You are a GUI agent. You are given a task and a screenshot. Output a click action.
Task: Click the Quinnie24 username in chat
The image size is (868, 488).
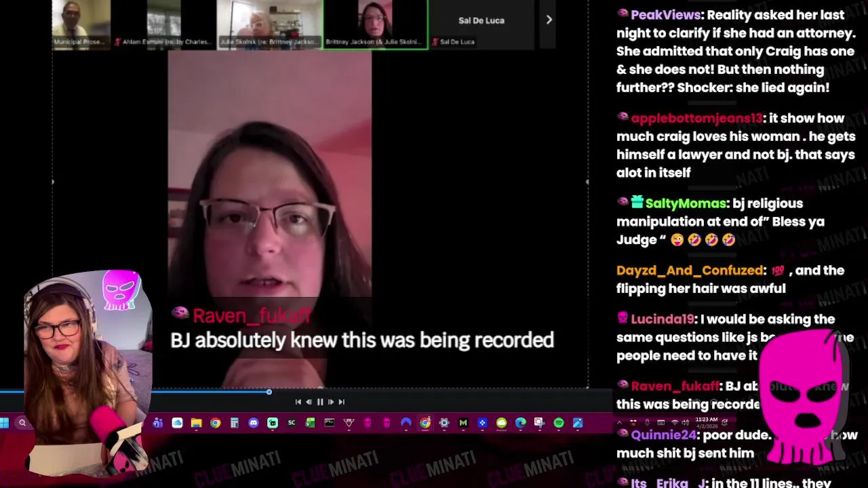click(664, 435)
